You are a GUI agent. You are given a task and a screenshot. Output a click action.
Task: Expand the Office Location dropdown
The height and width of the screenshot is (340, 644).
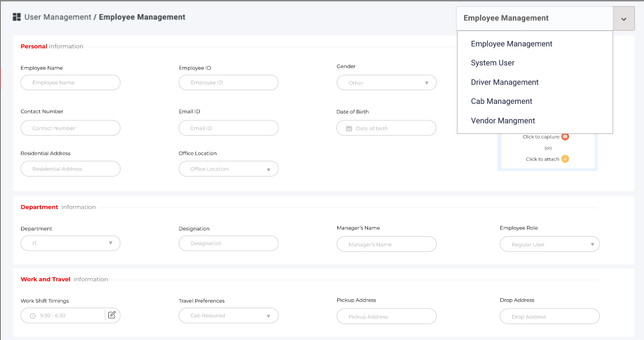(x=228, y=169)
